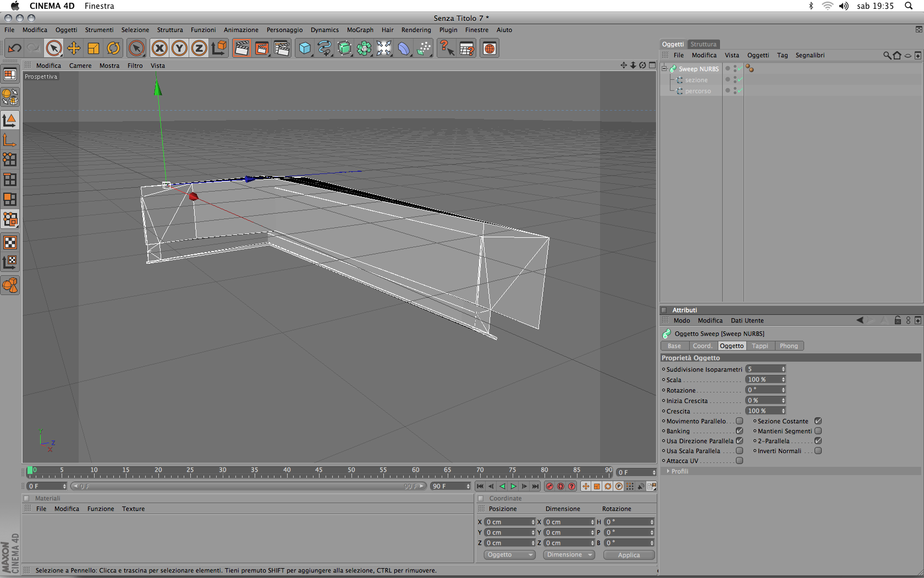Uncheck the Banking option

point(740,431)
